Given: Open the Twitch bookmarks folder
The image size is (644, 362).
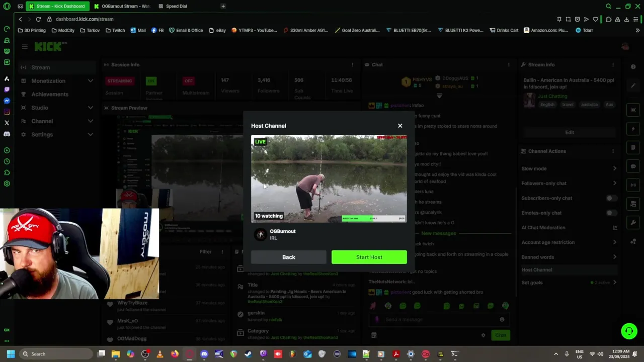Looking at the screenshot, I should pos(115,30).
